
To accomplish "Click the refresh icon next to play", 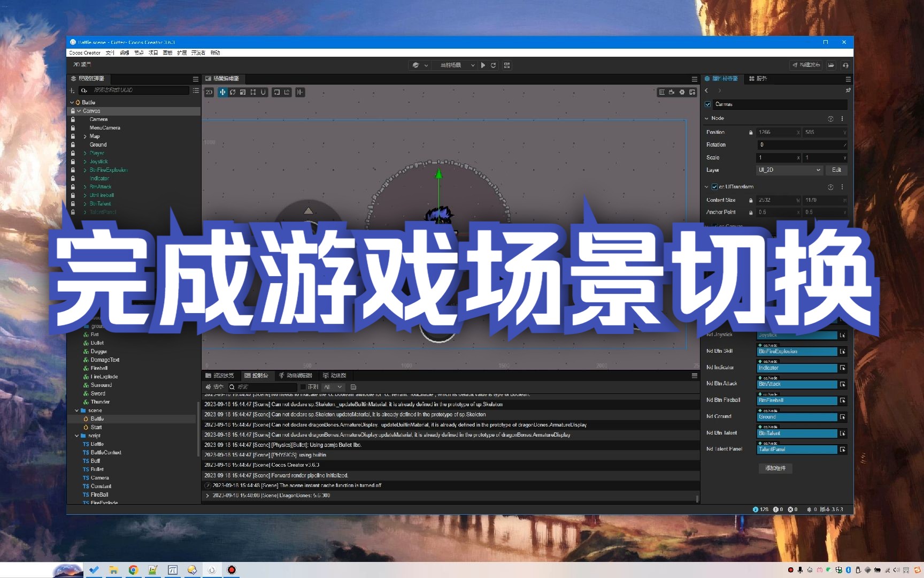I will pos(494,65).
